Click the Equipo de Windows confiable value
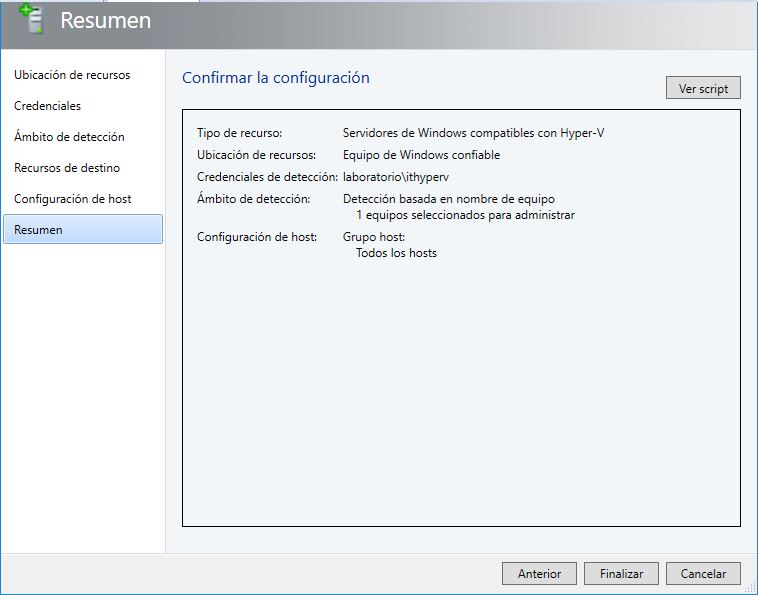Viewport: 758px width, 595px height. coord(421,155)
